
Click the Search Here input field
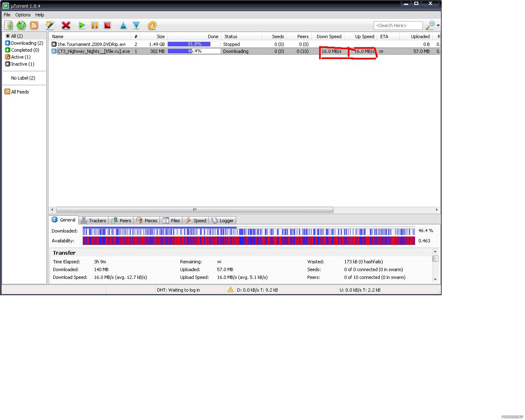398,25
